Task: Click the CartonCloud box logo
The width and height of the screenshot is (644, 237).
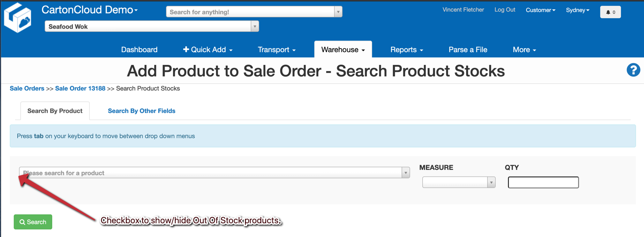Action: [x=18, y=18]
